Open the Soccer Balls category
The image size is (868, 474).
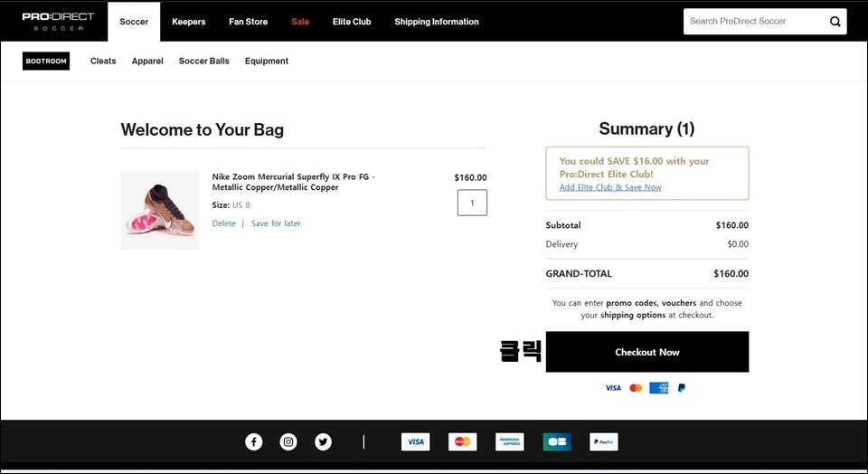tap(203, 61)
